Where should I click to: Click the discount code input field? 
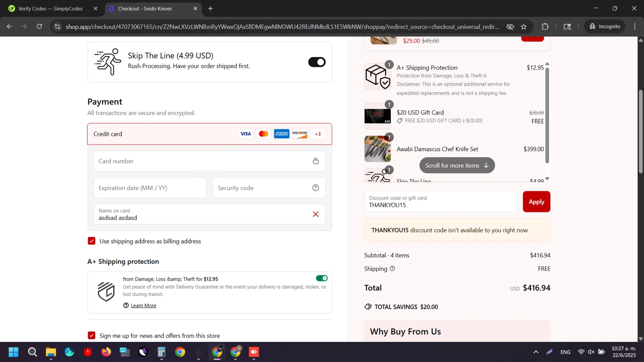click(x=440, y=202)
